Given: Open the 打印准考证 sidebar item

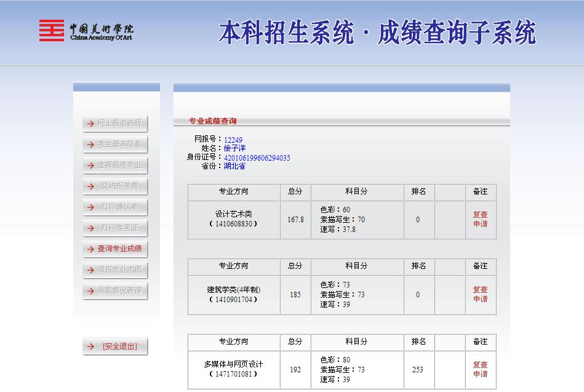Looking at the screenshot, I should (x=115, y=228).
